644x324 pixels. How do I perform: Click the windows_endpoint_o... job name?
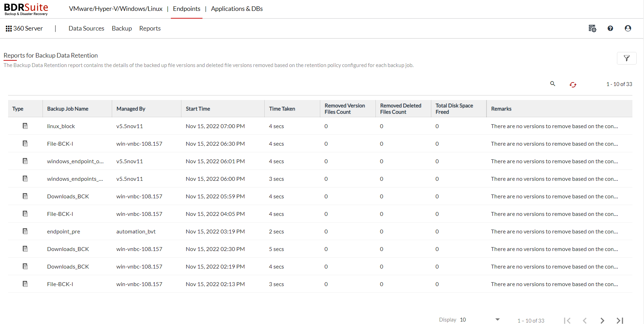pyautogui.click(x=75, y=161)
